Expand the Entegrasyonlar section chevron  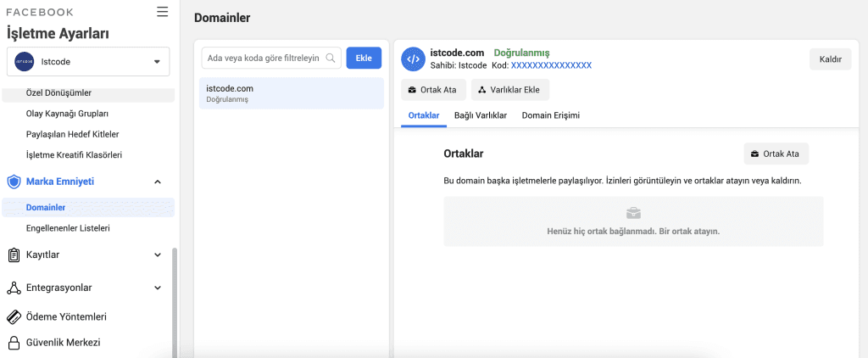[158, 288]
